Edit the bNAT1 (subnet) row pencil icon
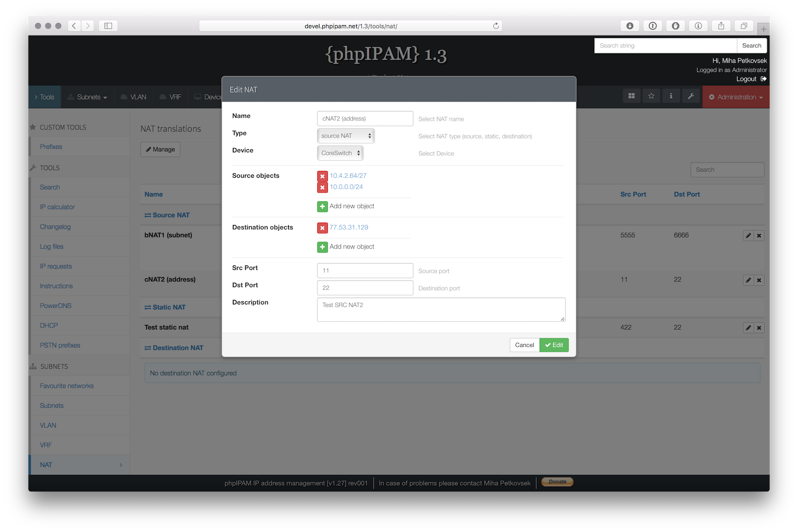 coord(748,235)
